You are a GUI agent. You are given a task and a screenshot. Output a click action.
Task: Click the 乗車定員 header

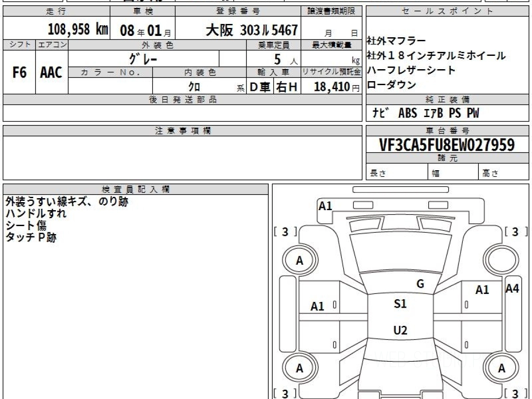point(274,45)
